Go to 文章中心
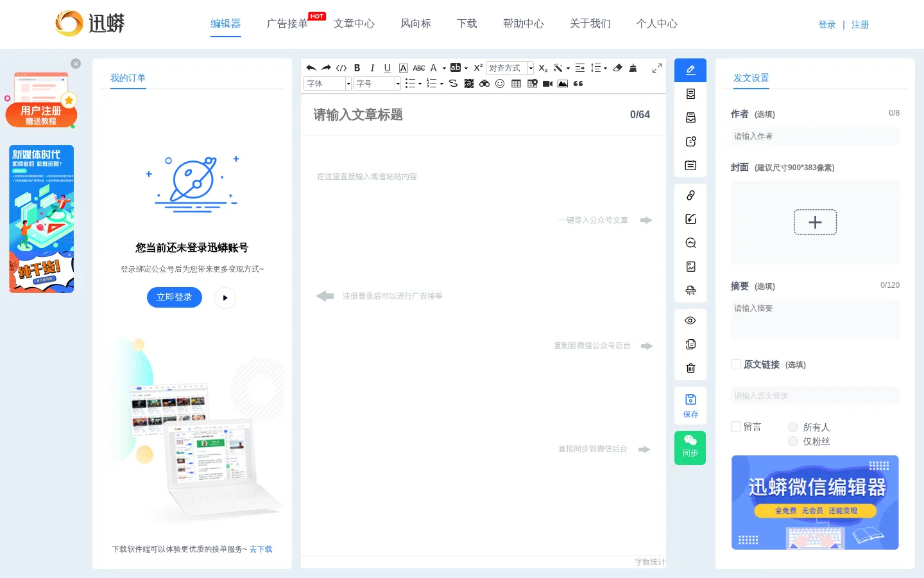 point(354,24)
